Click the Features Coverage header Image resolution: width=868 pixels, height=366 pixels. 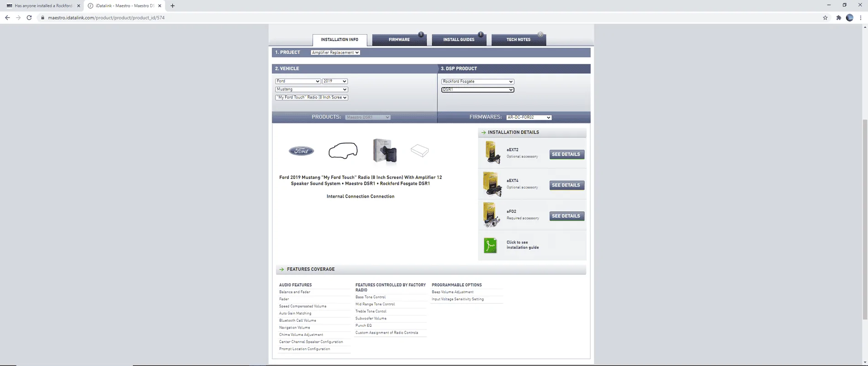point(431,269)
